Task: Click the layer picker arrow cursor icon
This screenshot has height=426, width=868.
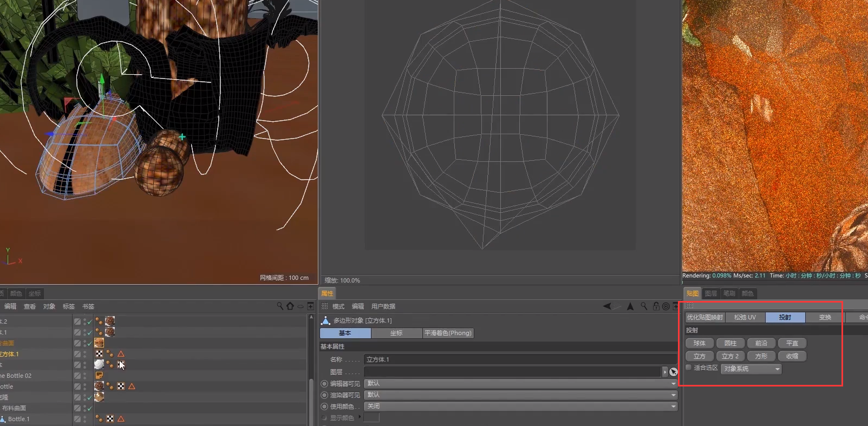Action: [x=673, y=372]
